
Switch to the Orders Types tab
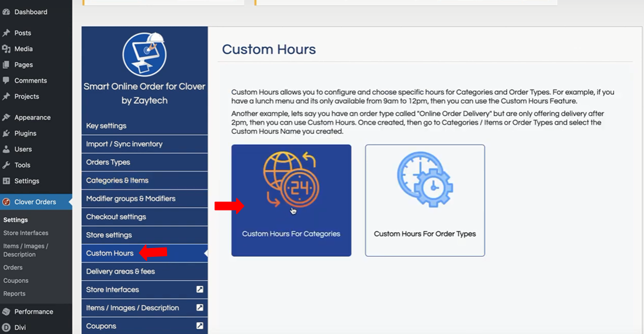click(144, 162)
